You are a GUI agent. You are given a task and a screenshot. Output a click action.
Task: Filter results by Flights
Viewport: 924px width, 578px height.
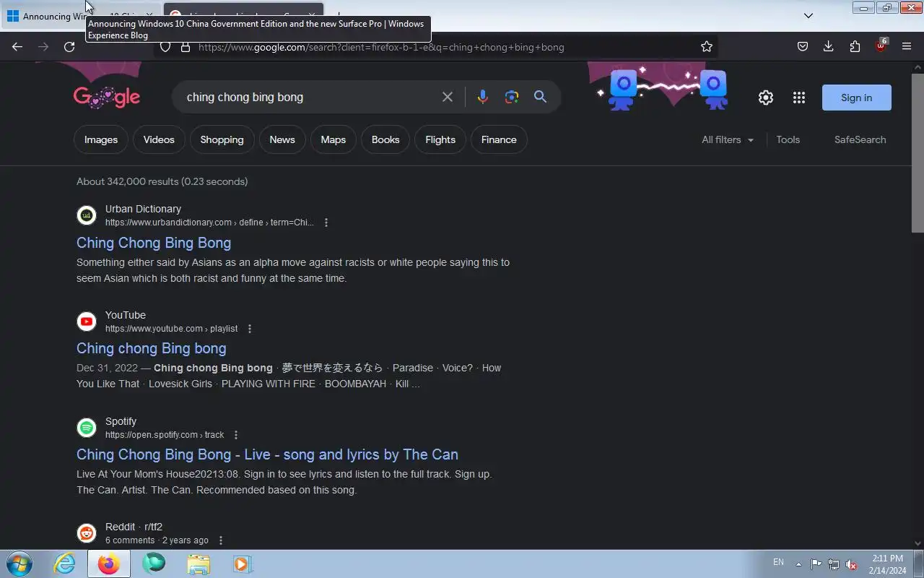(440, 139)
